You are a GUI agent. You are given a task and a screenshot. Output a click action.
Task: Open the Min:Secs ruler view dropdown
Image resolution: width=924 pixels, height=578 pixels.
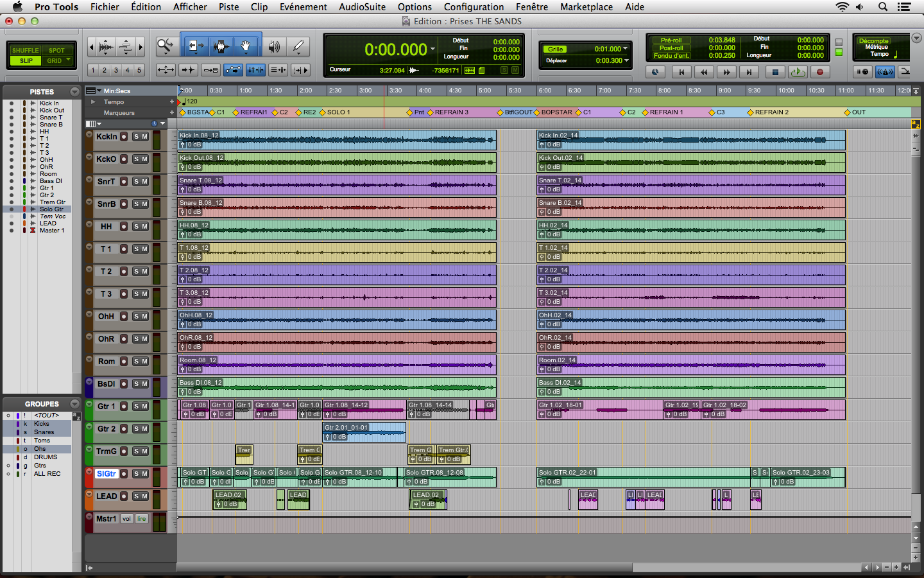(99, 91)
